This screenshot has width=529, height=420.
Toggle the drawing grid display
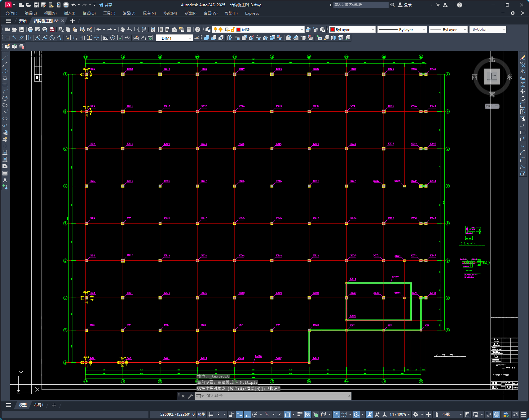coord(211,414)
